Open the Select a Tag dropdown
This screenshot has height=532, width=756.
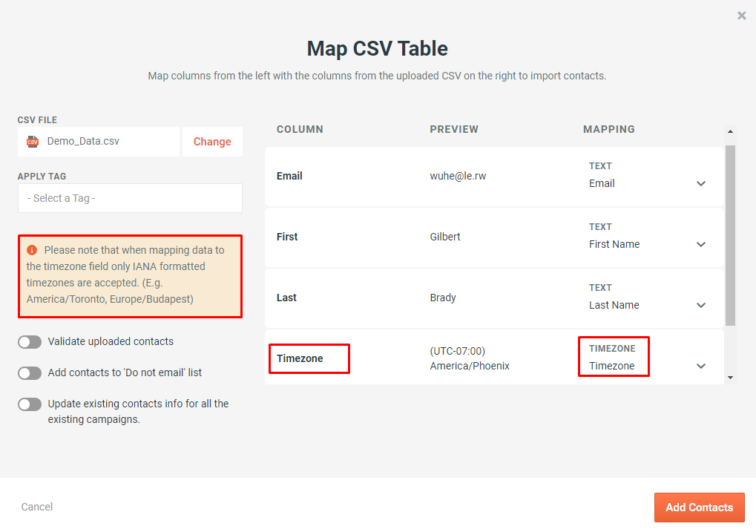(130, 198)
